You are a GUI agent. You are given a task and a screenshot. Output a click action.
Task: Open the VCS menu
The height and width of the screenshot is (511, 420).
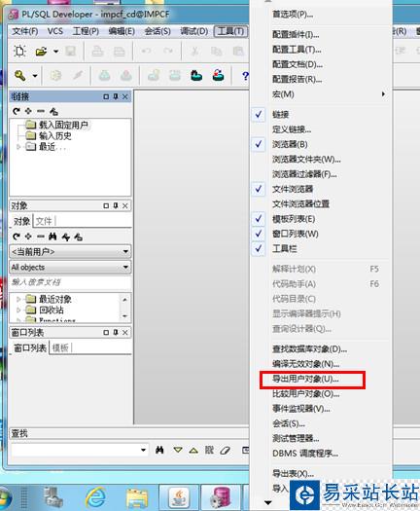coord(55,31)
